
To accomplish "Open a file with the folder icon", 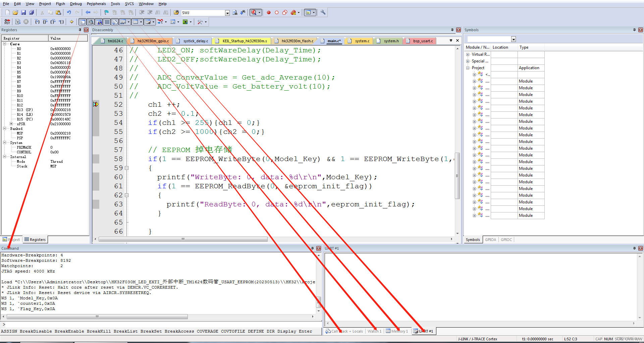I will (x=15, y=12).
